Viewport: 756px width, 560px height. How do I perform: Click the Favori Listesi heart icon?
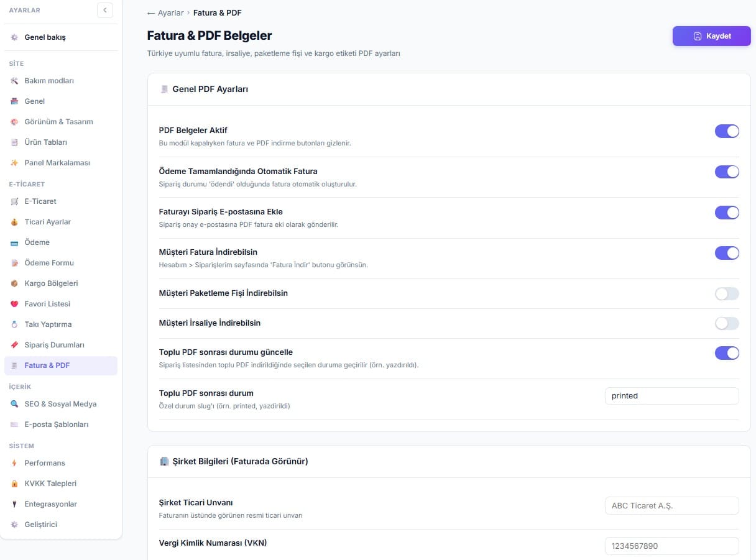[14, 304]
